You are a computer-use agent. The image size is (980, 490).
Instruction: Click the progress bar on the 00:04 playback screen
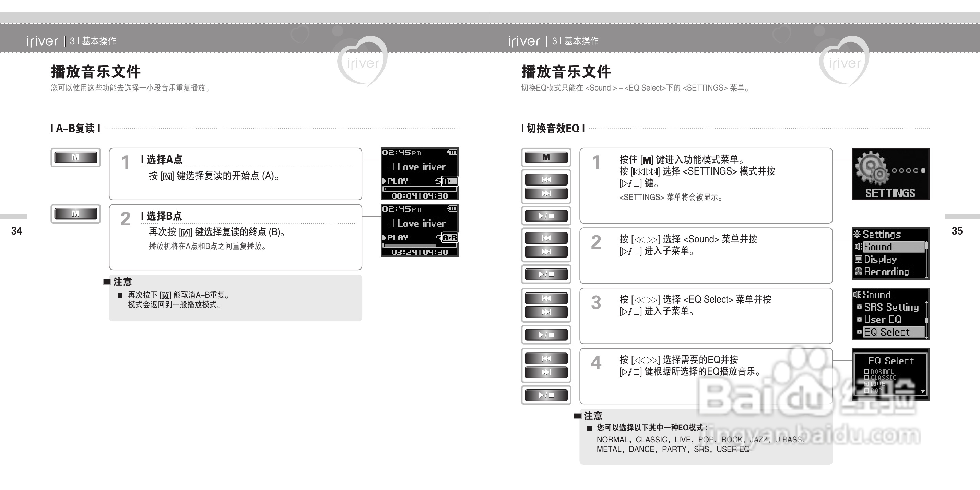420,188
